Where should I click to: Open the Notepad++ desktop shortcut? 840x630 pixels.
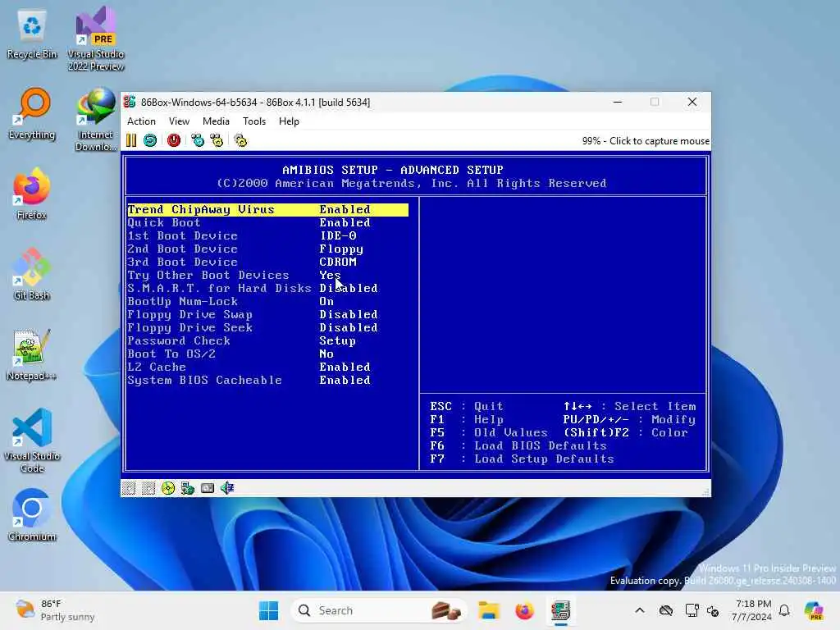(x=32, y=354)
